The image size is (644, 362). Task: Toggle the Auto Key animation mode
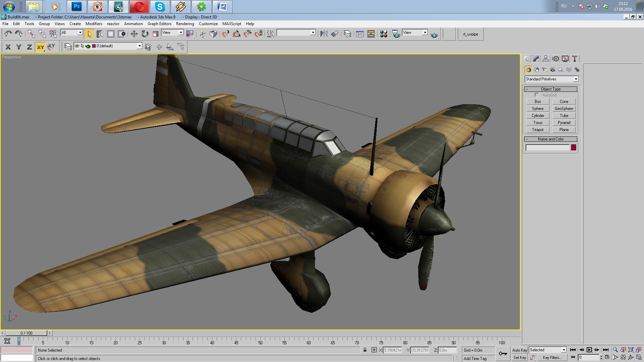tap(519, 350)
